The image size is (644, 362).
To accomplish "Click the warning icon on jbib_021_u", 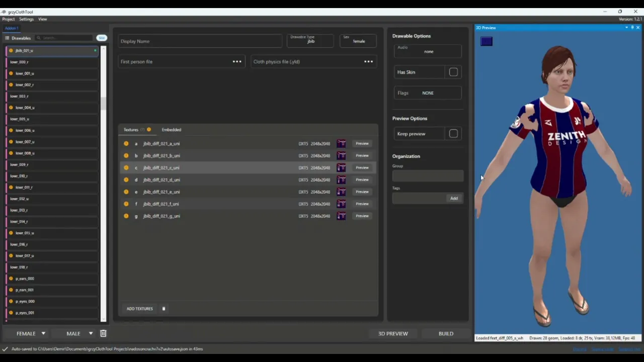I will pyautogui.click(x=11, y=51).
